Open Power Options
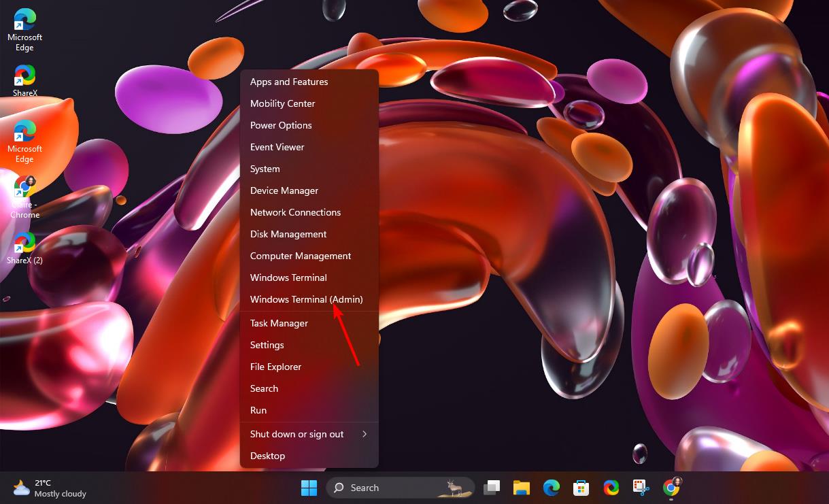This screenshot has height=504, width=829. click(309, 125)
